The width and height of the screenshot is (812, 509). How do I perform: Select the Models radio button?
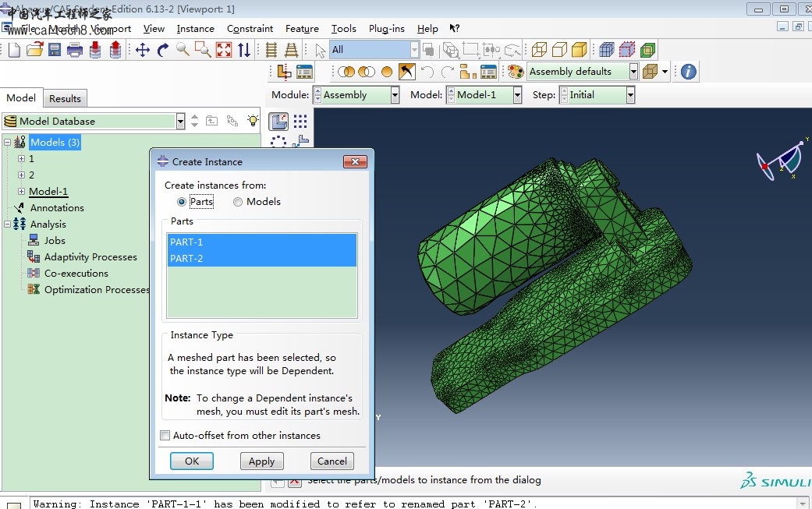pos(238,202)
